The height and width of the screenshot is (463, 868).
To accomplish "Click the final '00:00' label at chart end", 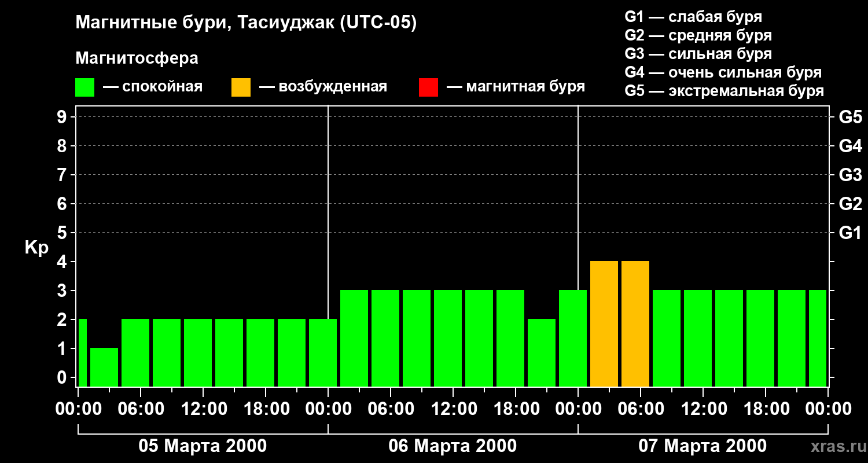I will pyautogui.click(x=827, y=409).
